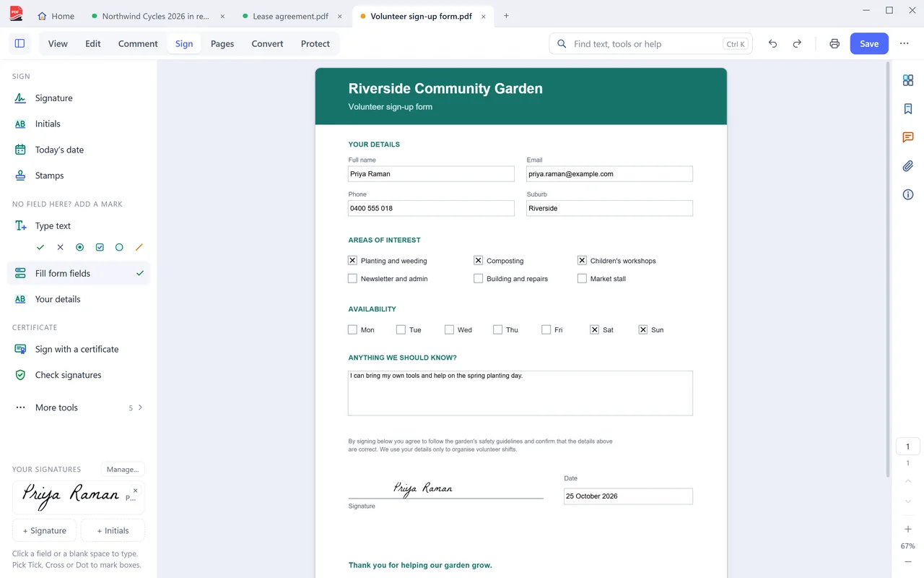Select the line mark tool
Image resolution: width=924 pixels, height=578 pixels.
139,247
